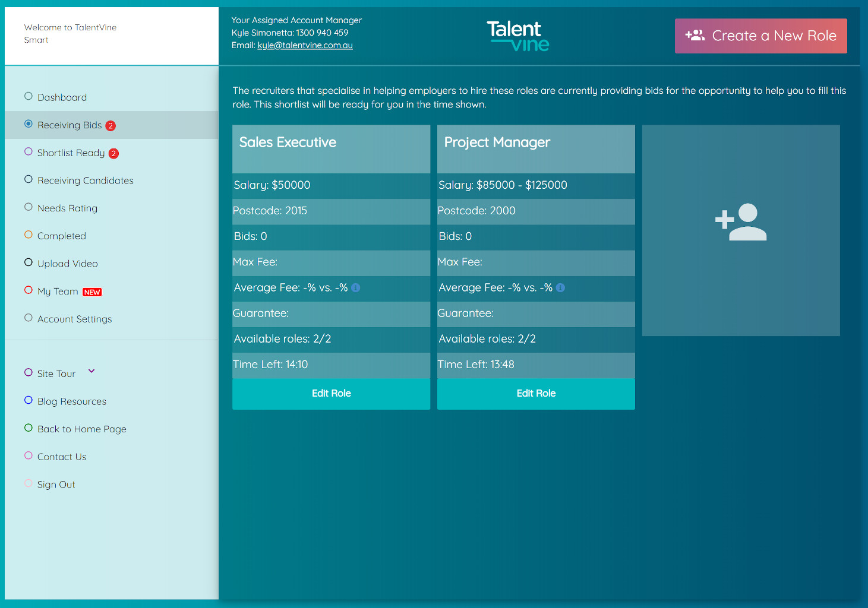Expand the Site Tour chevron
This screenshot has width=868, height=608.
[x=91, y=372]
